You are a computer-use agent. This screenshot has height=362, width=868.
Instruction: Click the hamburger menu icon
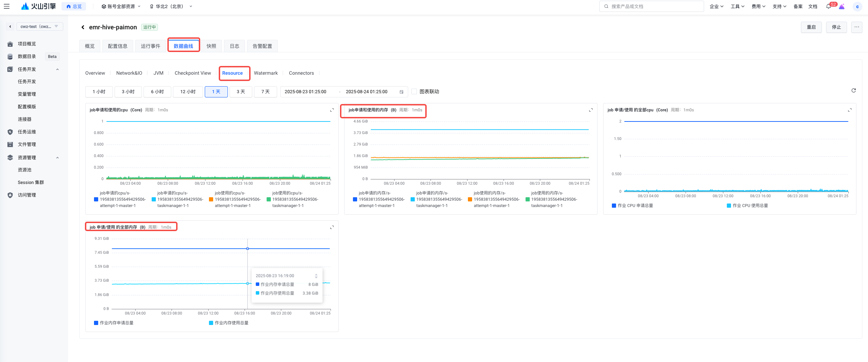(x=7, y=6)
